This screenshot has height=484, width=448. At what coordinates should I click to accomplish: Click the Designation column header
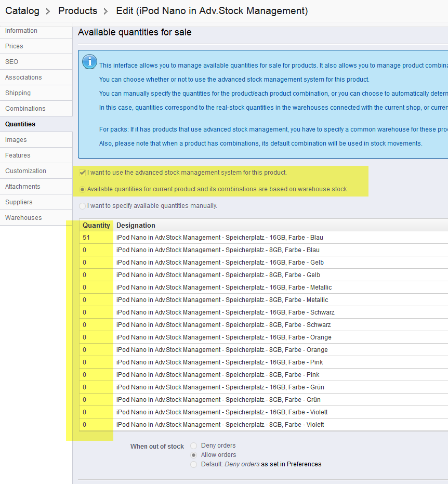(x=136, y=225)
